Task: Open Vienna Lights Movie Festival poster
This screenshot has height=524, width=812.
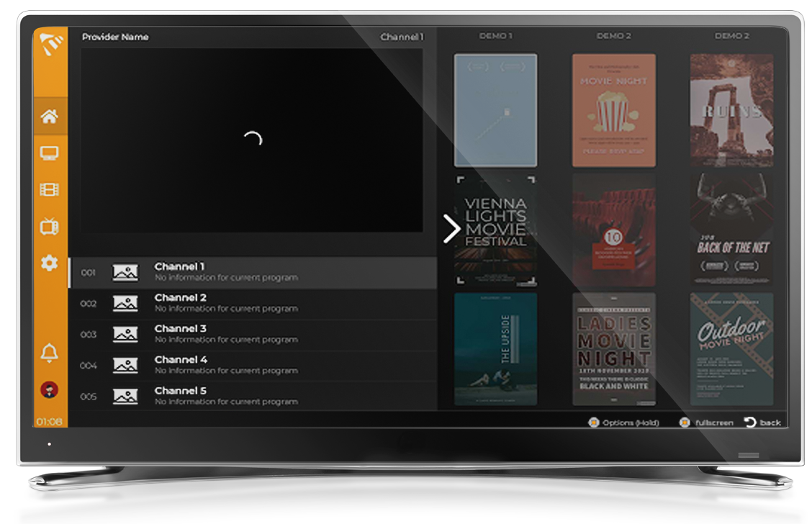Action: click(x=495, y=230)
